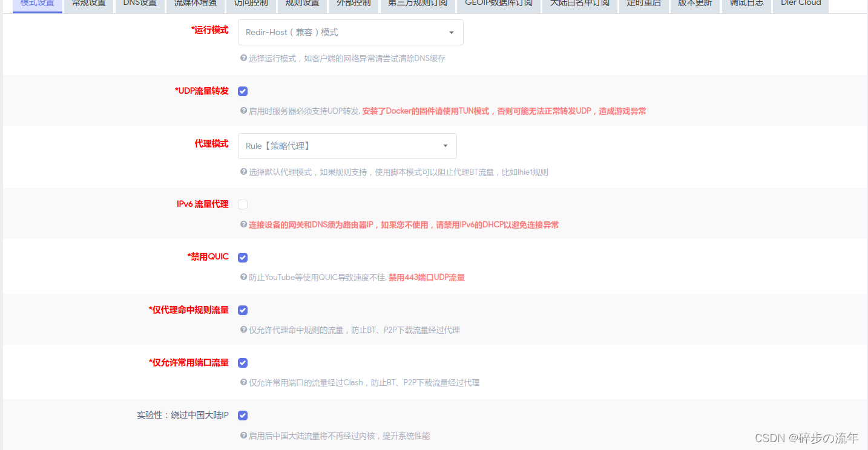Image resolution: width=868 pixels, height=450 pixels.
Task: Click the help icon beside the 禁用QUIC note
Action: (x=243, y=277)
